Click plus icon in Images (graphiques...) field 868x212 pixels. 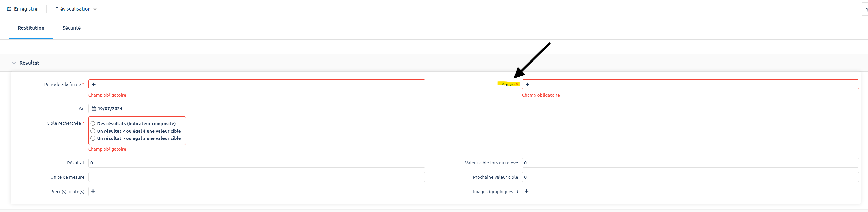527,191
